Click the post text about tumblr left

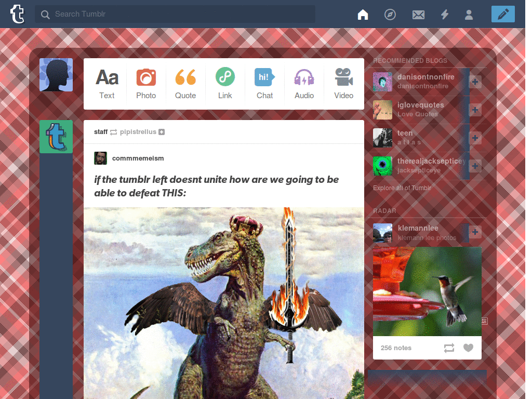point(217,186)
